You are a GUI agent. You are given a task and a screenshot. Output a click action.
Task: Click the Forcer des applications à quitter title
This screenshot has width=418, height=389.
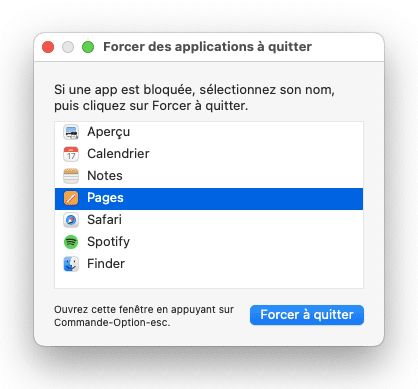(208, 47)
